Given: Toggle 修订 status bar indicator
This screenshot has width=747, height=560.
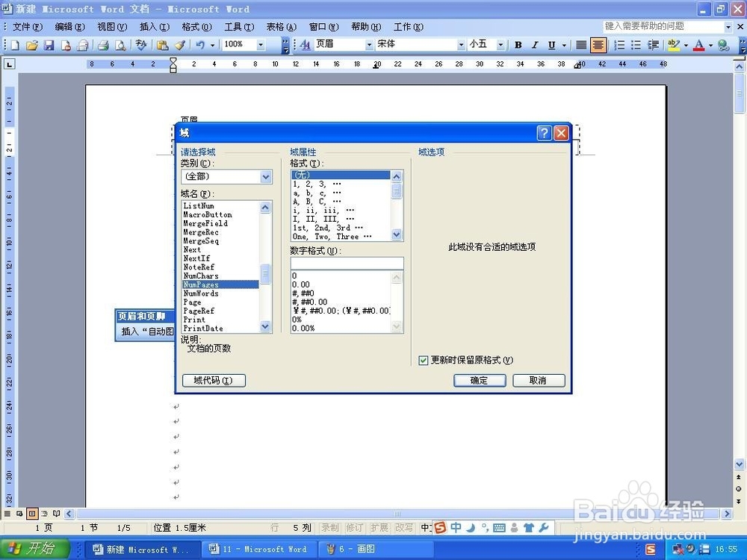Looking at the screenshot, I should [354, 528].
